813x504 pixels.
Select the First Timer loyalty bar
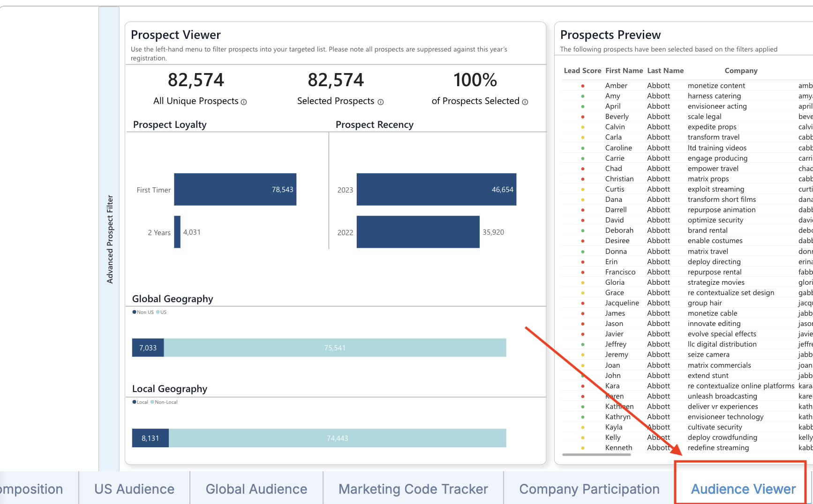point(235,190)
